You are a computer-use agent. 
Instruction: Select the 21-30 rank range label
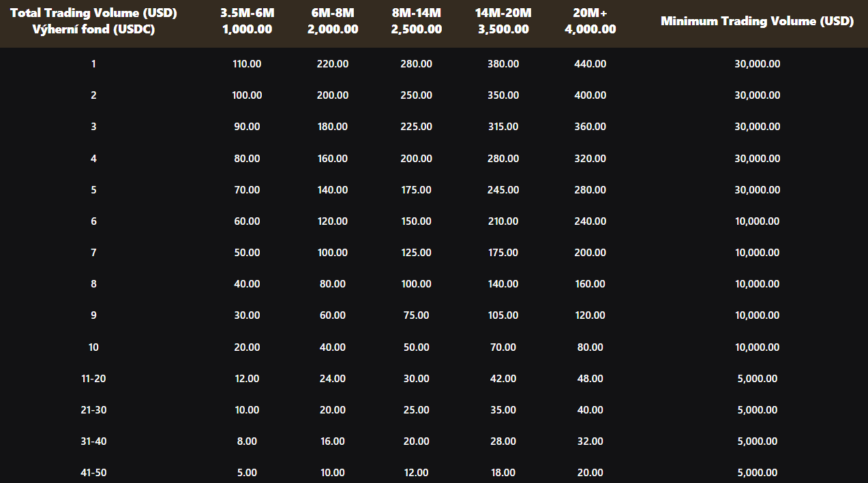click(x=93, y=410)
